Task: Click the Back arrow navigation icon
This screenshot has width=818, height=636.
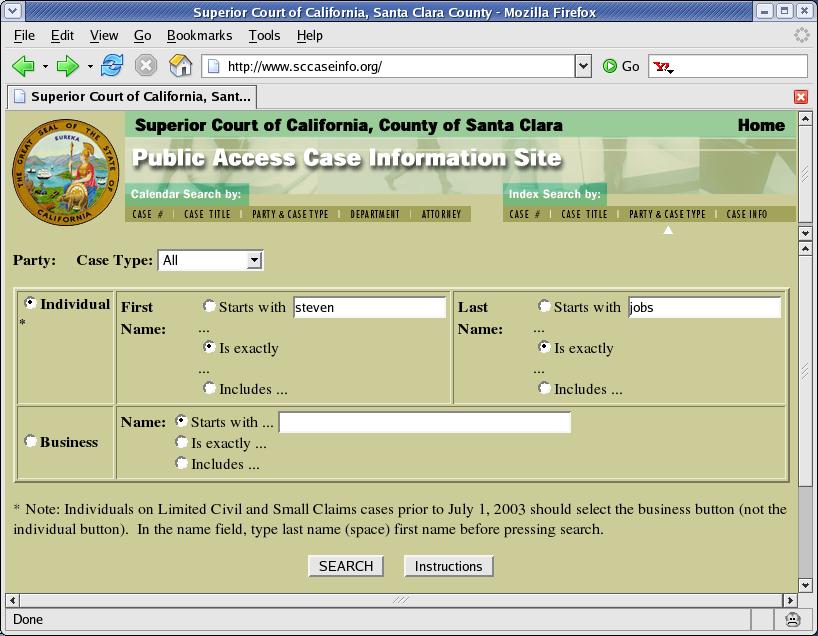Action: pos(23,66)
